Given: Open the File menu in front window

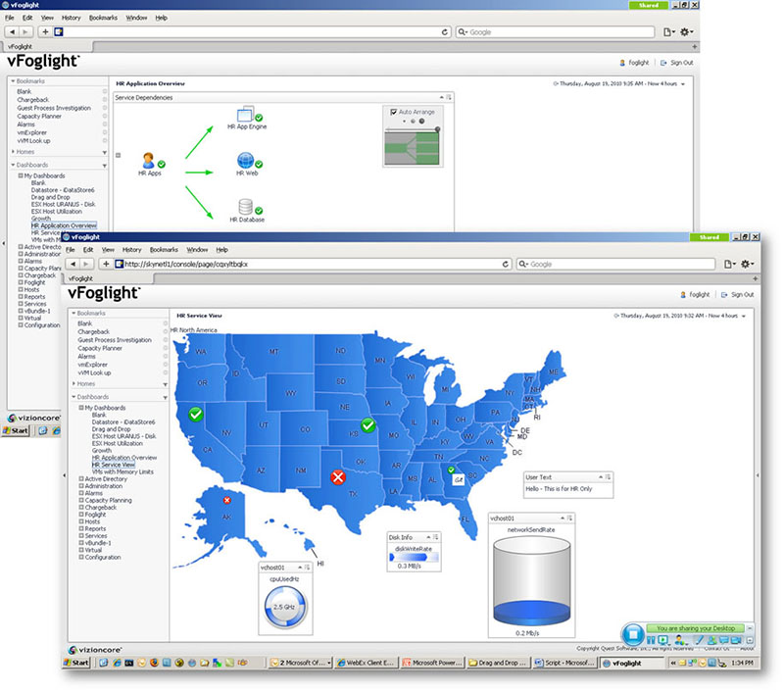Looking at the screenshot, I should [71, 250].
